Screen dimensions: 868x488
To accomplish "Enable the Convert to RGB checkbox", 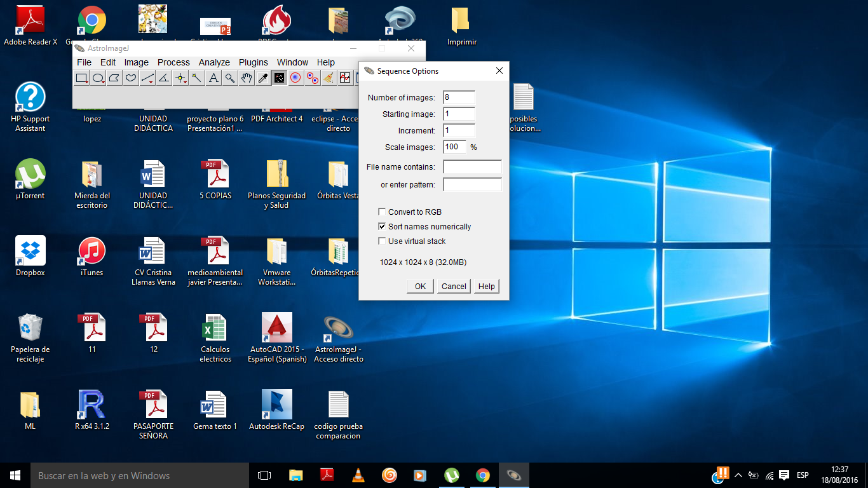I will click(x=382, y=212).
